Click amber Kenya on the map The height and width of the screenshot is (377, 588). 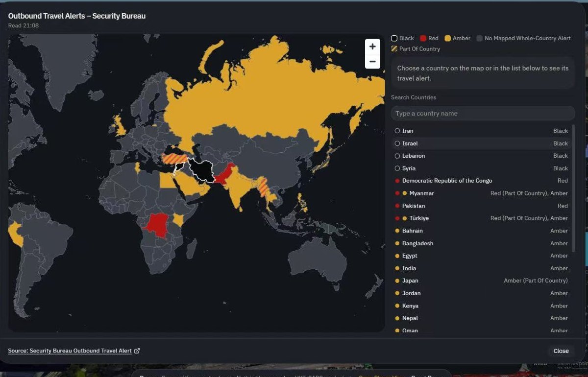tap(179, 220)
